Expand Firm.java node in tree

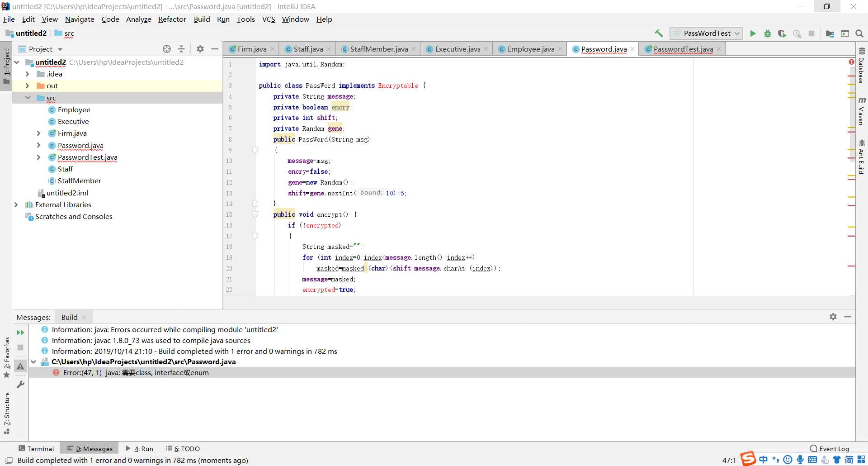[x=38, y=133]
